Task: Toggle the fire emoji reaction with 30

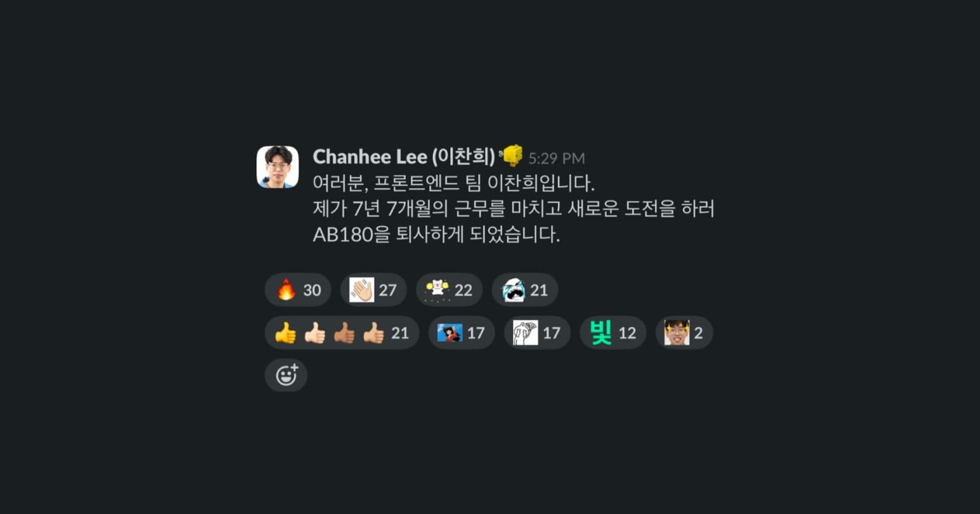Action: [298, 290]
